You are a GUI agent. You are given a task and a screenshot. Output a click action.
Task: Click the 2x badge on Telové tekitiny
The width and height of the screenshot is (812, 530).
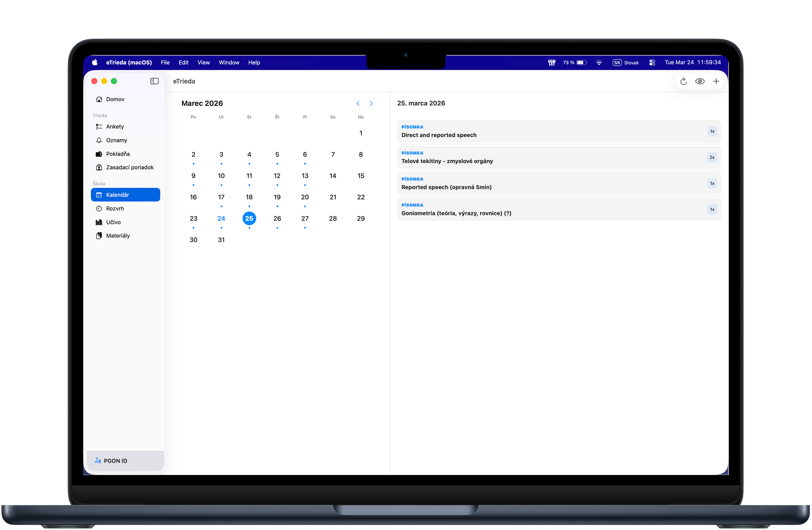point(712,157)
